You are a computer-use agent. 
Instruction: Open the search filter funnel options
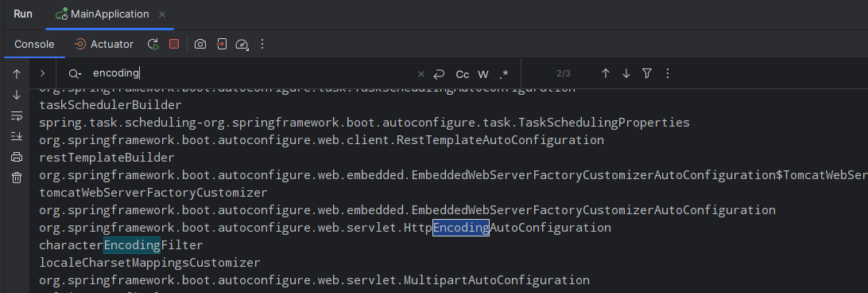[646, 73]
